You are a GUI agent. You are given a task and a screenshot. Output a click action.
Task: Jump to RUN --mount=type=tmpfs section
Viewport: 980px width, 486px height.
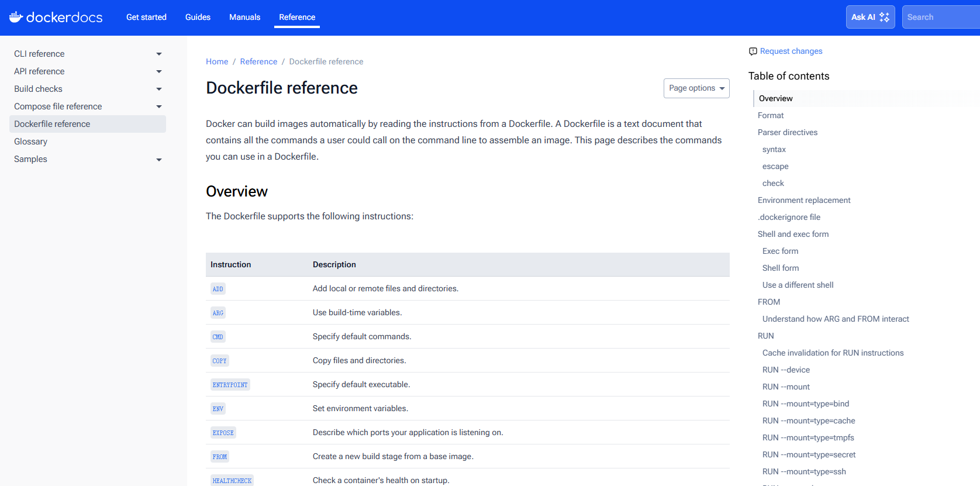pyautogui.click(x=808, y=437)
